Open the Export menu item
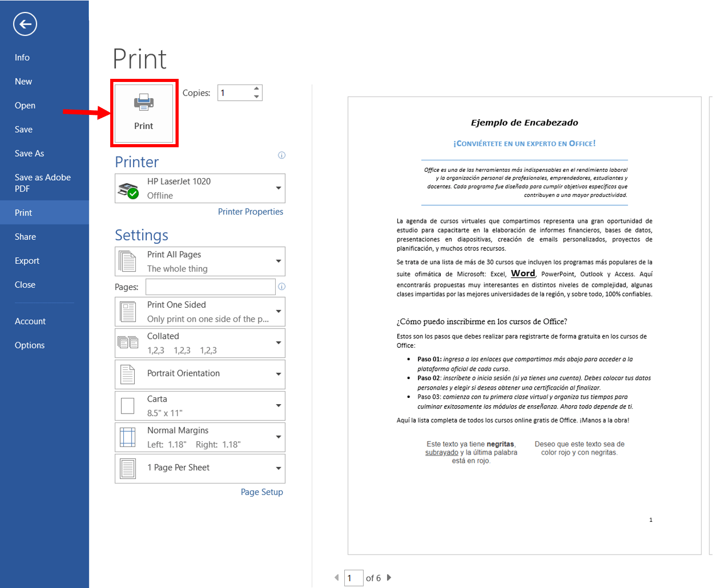The height and width of the screenshot is (588, 713). pos(44,261)
